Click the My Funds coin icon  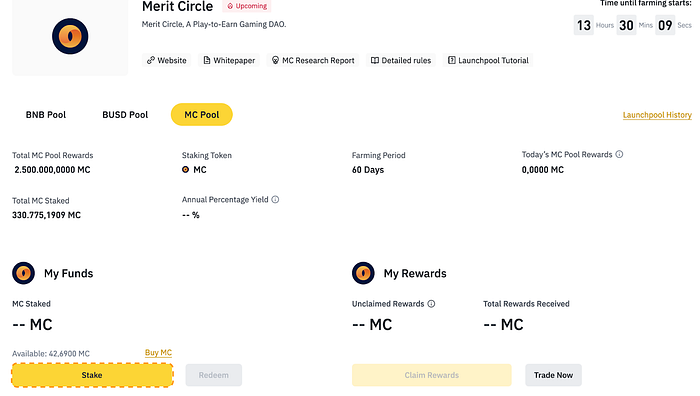23,273
